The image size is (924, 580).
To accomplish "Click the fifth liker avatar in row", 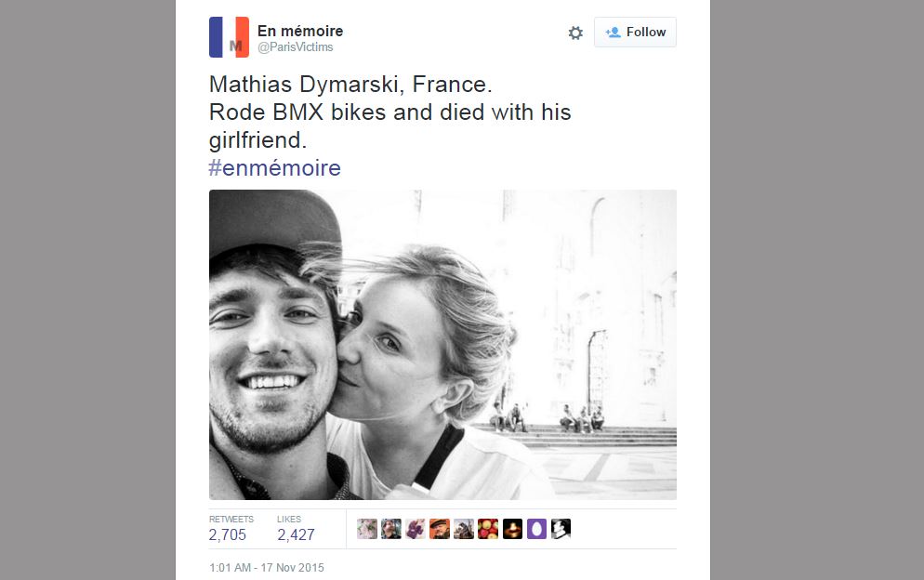I will point(464,529).
